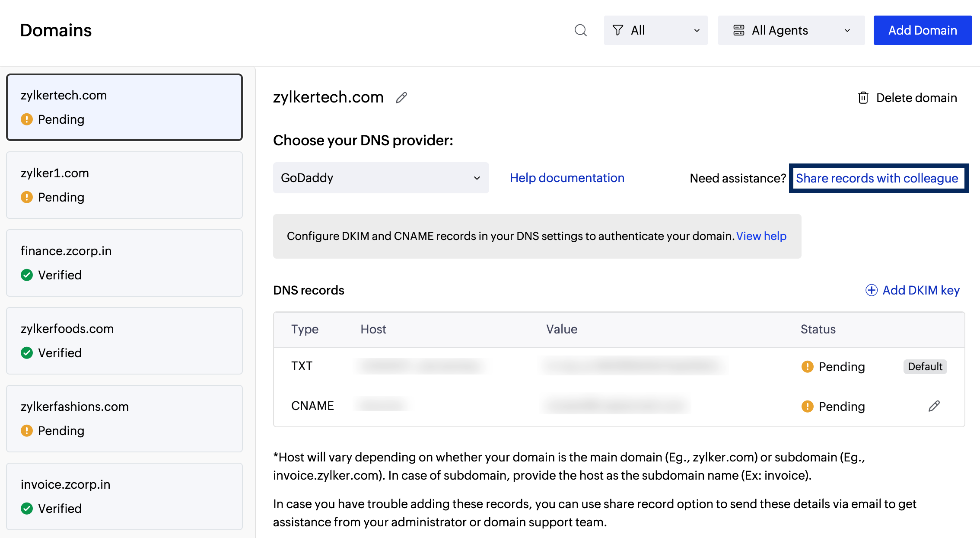Click the pencil icon beside zylkertech.com heading
Viewport: 980px width, 538px height.
tap(401, 98)
